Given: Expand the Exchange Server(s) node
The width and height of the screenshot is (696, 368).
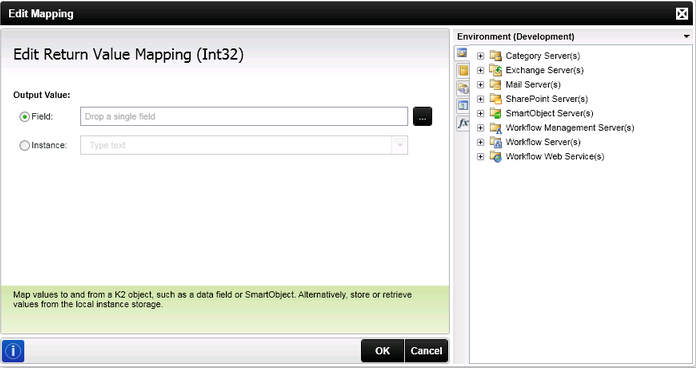Looking at the screenshot, I should pos(480,70).
